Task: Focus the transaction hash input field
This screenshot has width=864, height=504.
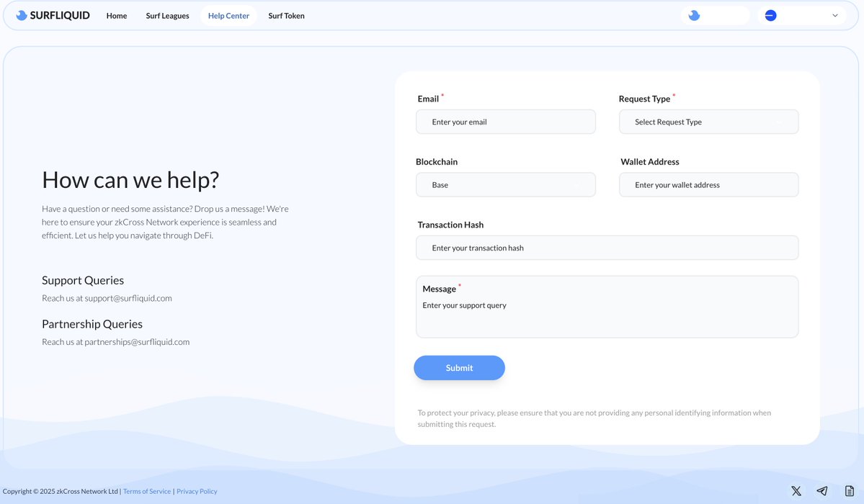Action: click(607, 248)
